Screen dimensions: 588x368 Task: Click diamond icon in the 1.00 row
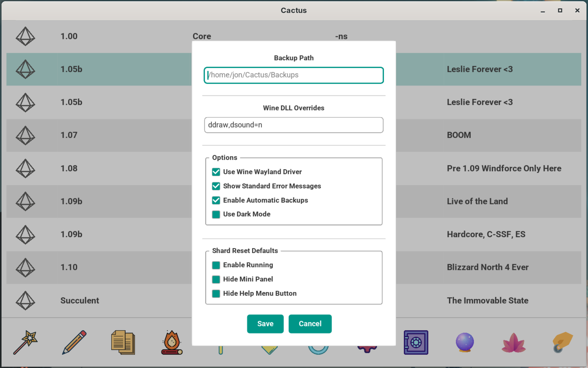(x=25, y=36)
